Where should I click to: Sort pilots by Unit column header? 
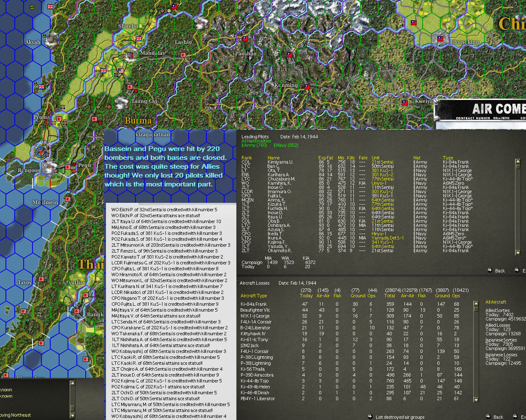click(375, 158)
